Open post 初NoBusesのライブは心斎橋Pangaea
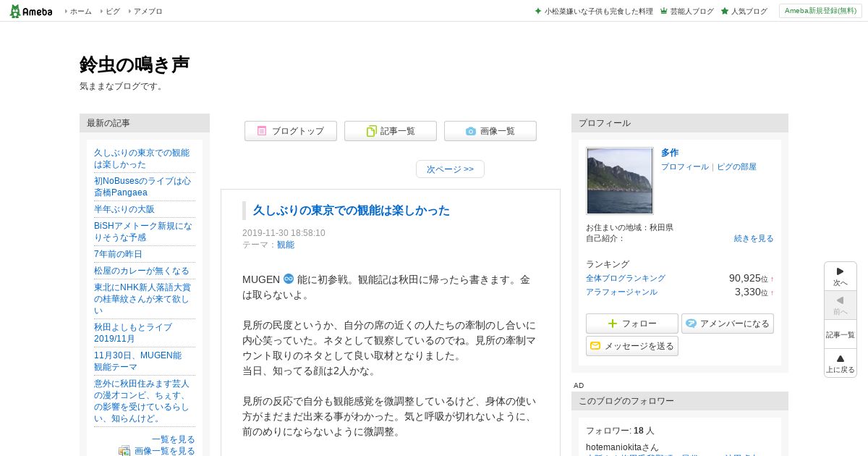The image size is (868, 456). point(142,187)
